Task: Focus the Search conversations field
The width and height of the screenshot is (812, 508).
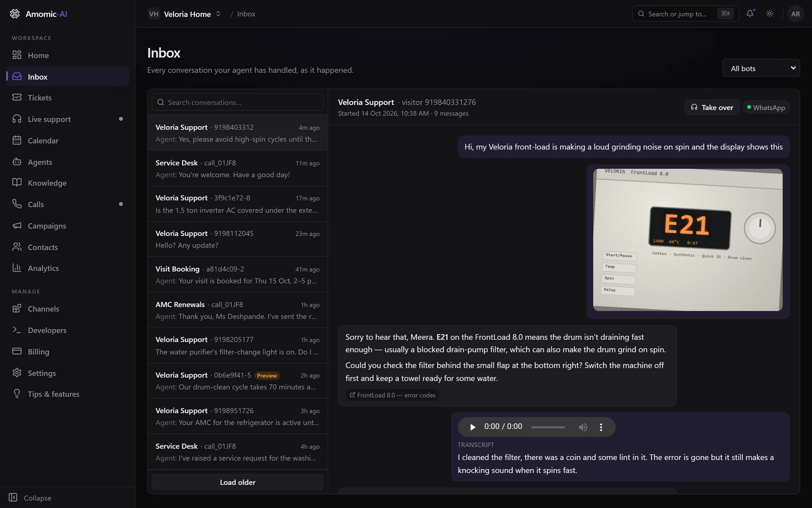Action: [237, 102]
